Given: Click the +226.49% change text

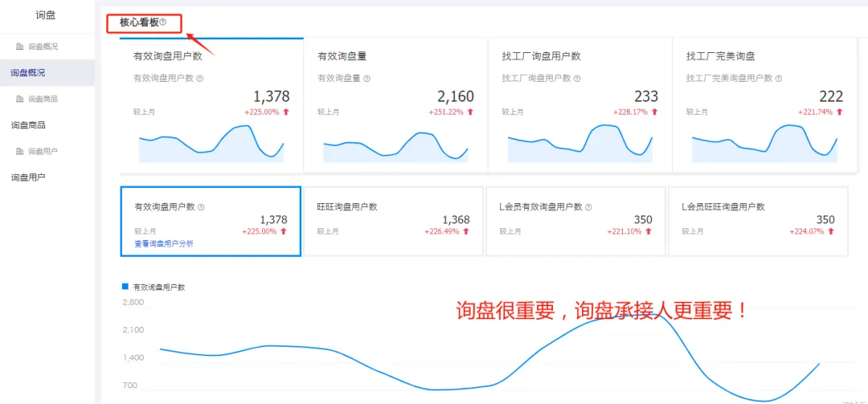Looking at the screenshot, I should tap(442, 231).
